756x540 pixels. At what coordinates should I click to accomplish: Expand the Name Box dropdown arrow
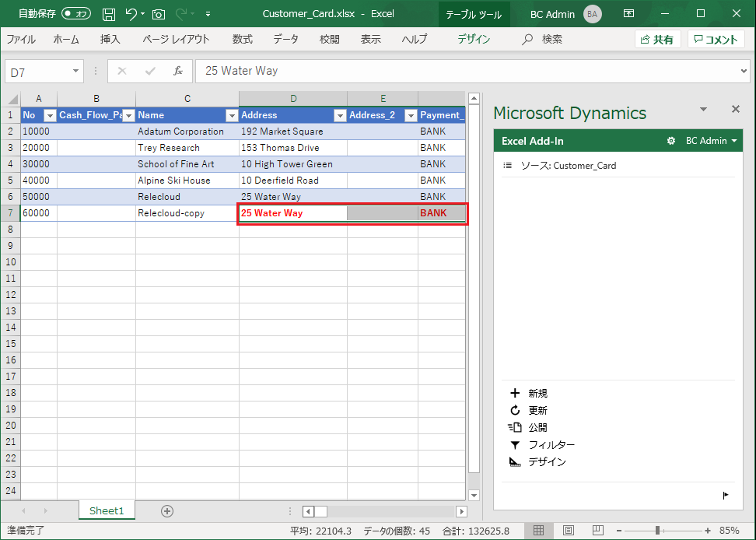click(75, 72)
